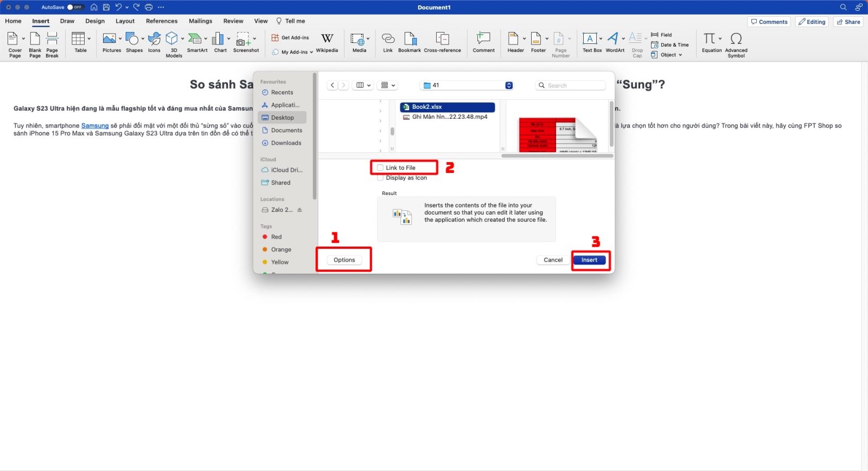The width and height of the screenshot is (868, 471).
Task: Click the dialog Search field
Action: (x=570, y=86)
